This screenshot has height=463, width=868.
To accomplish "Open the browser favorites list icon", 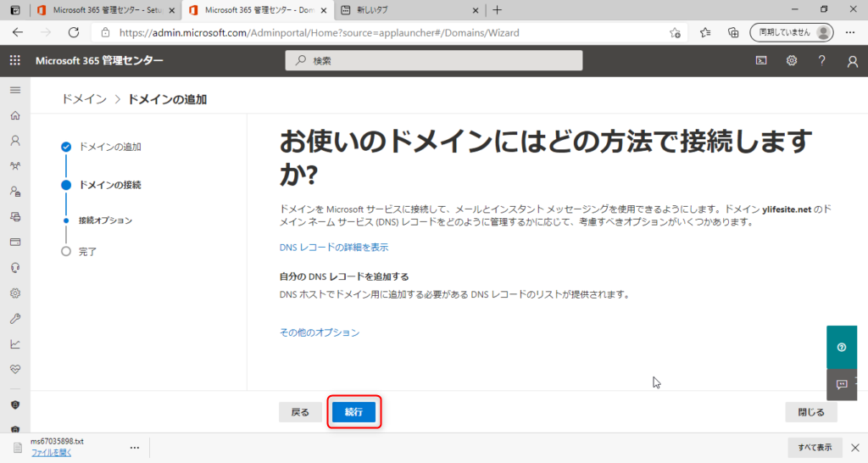I will (x=705, y=33).
